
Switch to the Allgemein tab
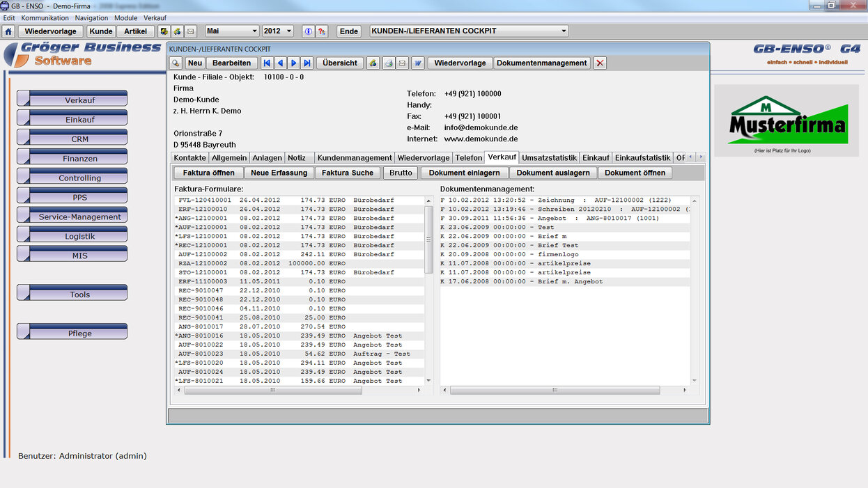(229, 158)
